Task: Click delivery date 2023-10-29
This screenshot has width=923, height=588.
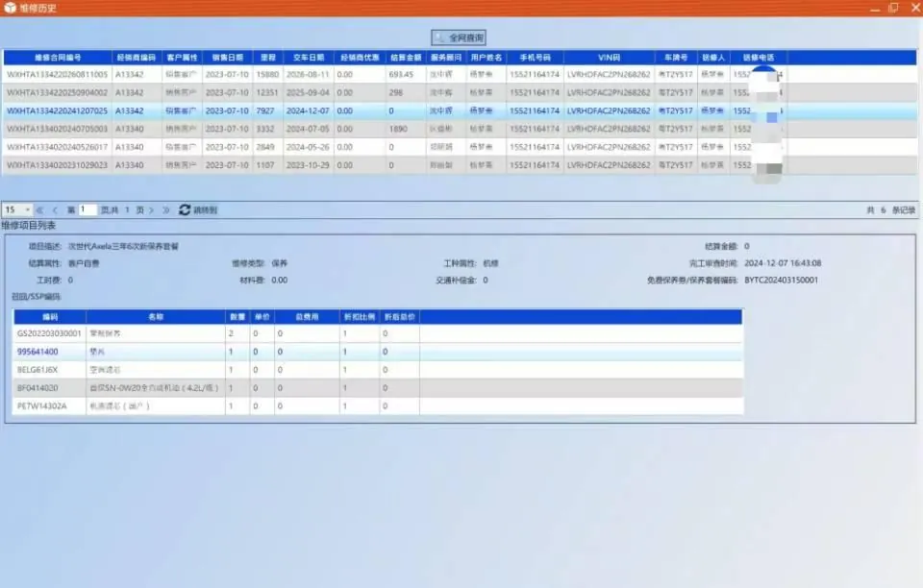Action: pos(308,165)
